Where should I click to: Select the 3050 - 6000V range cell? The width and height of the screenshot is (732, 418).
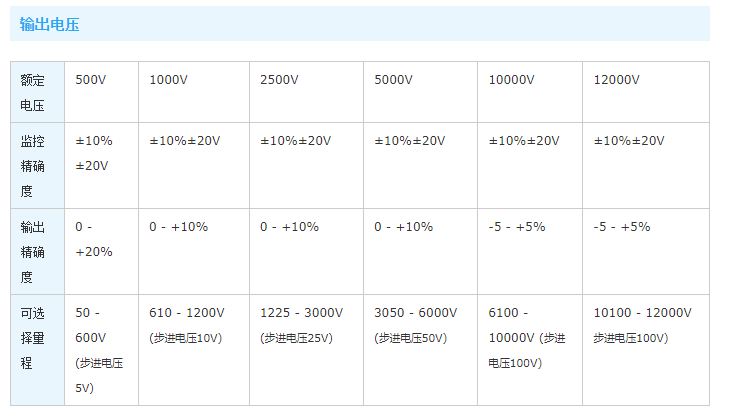tap(416, 325)
